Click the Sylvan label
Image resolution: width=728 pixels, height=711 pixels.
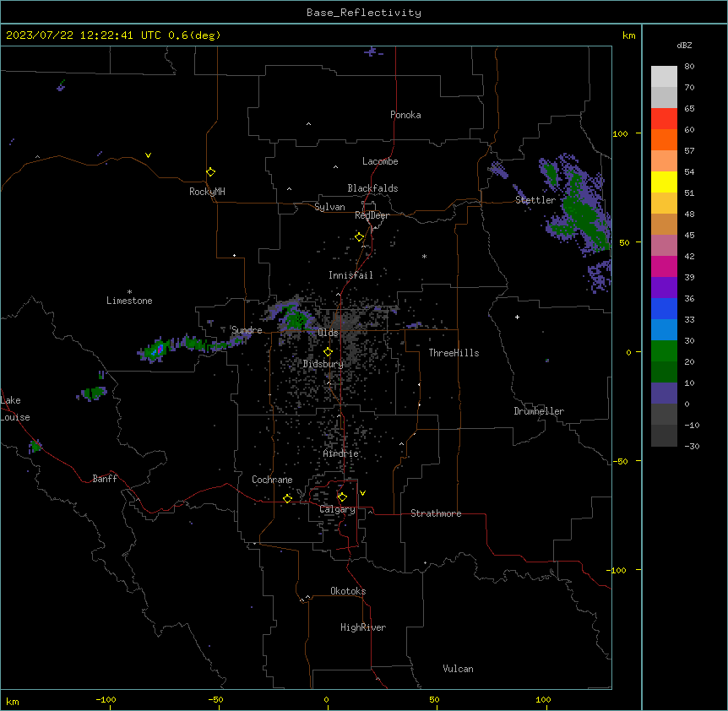329,207
